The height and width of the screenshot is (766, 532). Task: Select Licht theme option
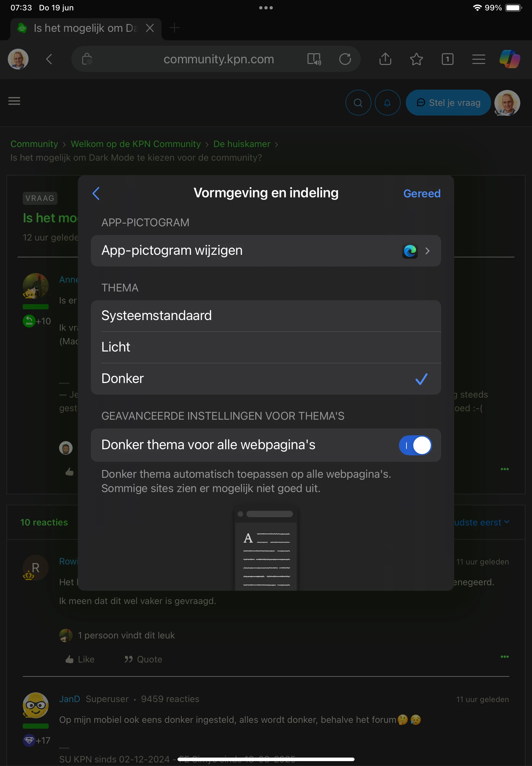(x=266, y=347)
